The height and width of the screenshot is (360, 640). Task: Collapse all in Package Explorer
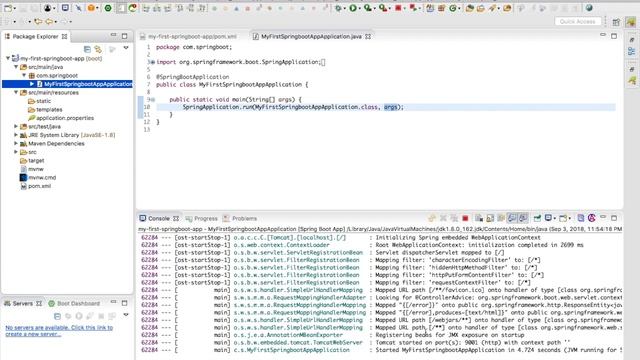[x=87, y=49]
